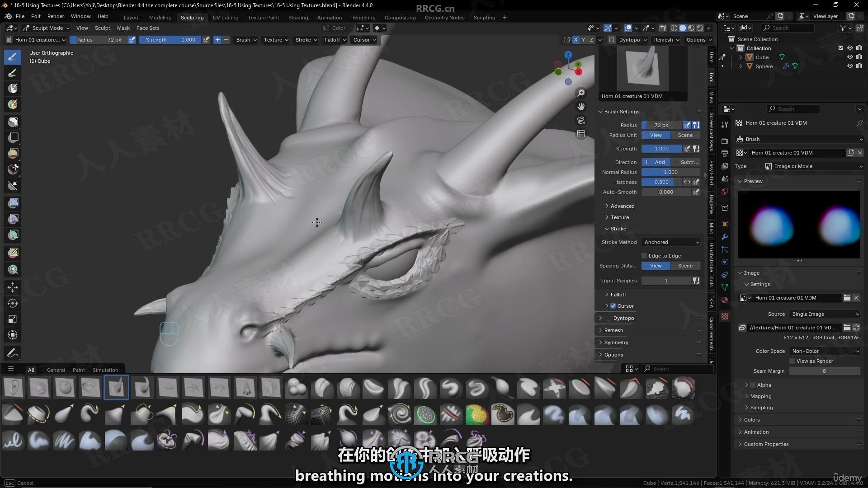This screenshot has height=488, width=868.
Task: Set brush Direction to Subtract
Action: (x=685, y=162)
